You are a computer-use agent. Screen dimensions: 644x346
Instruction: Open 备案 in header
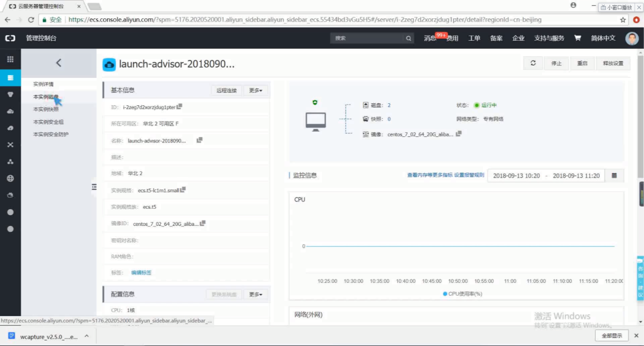496,38
